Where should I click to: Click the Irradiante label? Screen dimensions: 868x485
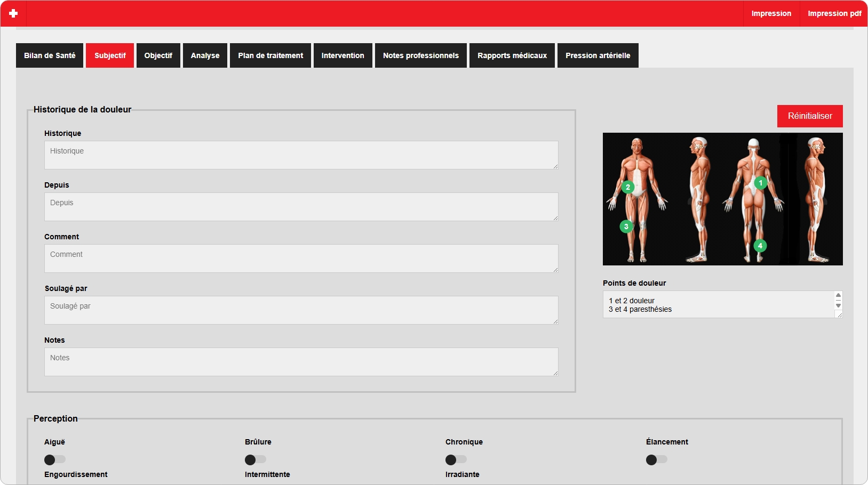[463, 474]
